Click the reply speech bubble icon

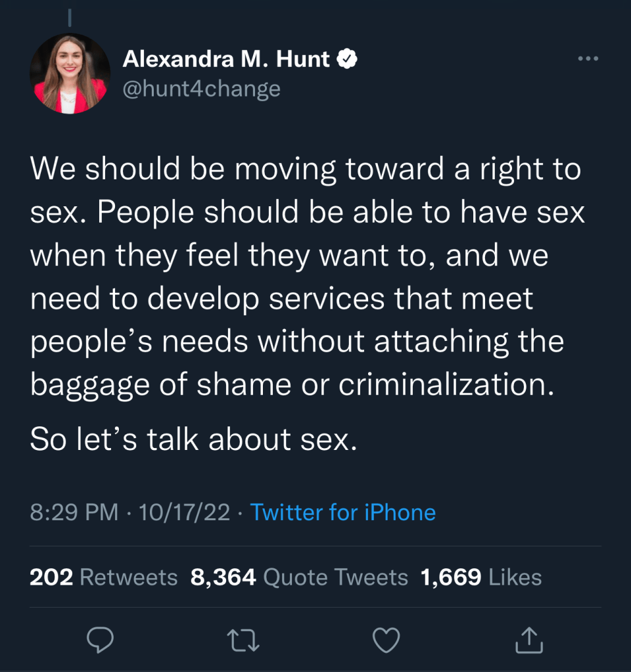coord(99,639)
